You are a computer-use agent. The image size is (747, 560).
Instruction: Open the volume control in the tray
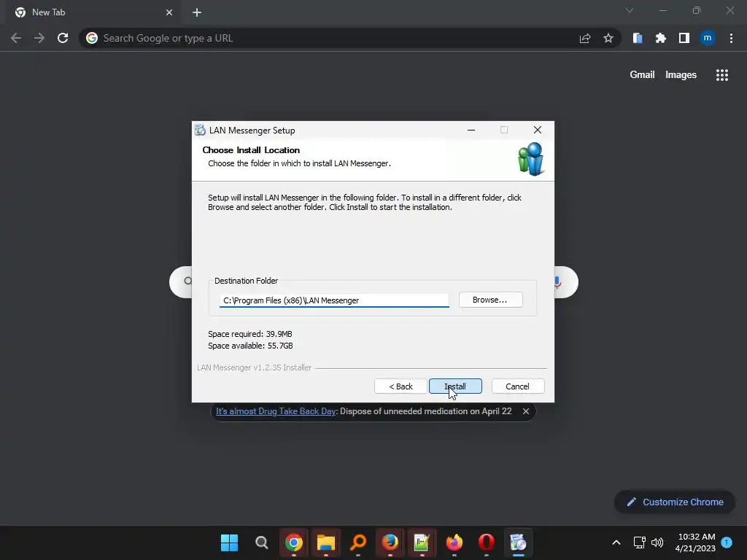point(657,542)
